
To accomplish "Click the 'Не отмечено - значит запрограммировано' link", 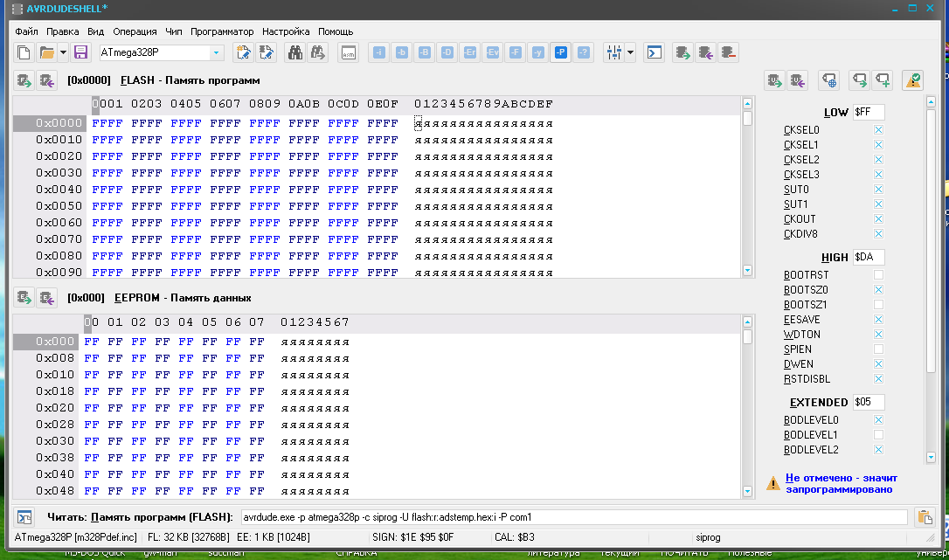I will point(842,484).
